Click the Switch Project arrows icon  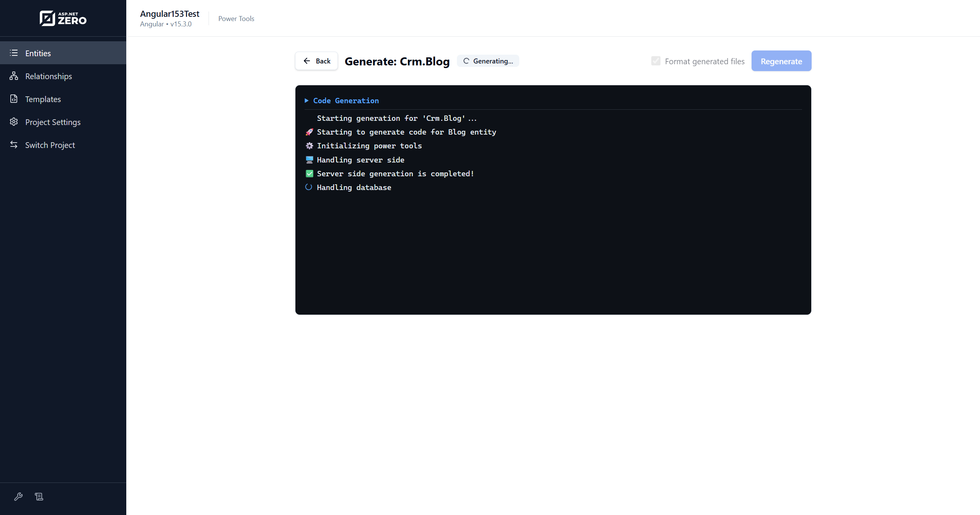coord(14,145)
